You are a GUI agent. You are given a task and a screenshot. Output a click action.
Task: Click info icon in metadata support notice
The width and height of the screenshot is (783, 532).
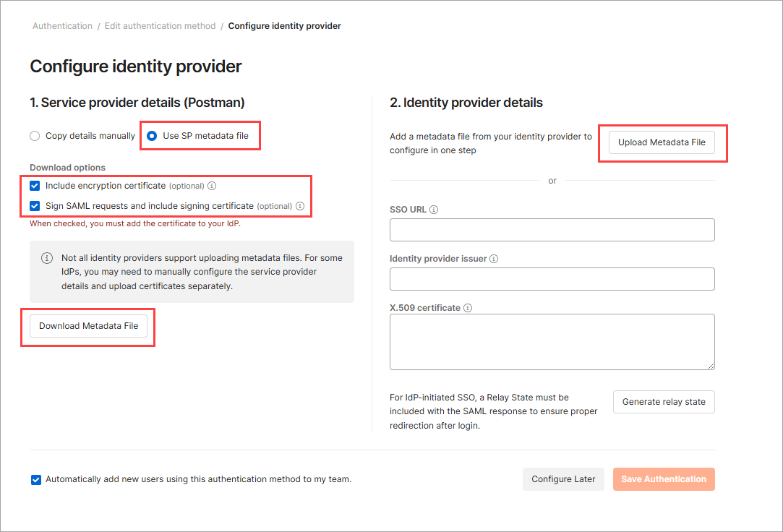coord(47,258)
